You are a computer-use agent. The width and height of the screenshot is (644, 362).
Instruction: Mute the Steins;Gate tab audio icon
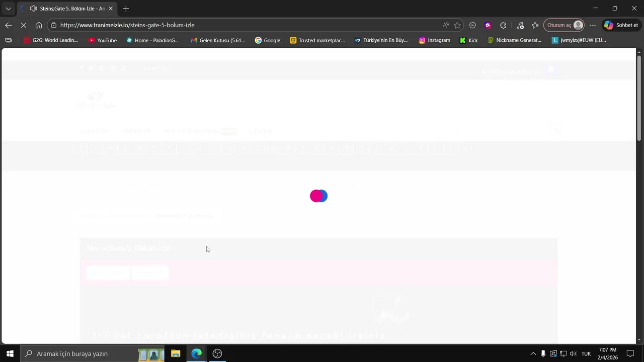coord(33,9)
